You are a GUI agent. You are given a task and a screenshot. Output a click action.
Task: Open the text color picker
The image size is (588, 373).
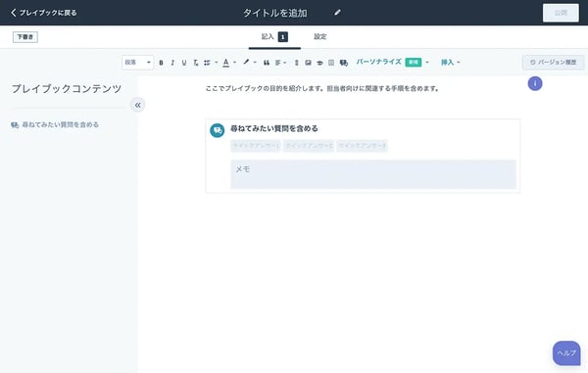coord(229,63)
